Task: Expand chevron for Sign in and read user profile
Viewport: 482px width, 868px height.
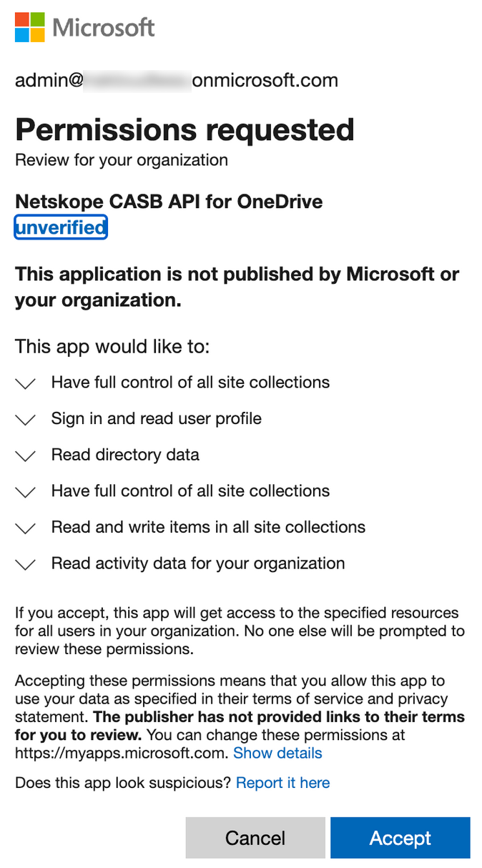Action: (x=26, y=420)
